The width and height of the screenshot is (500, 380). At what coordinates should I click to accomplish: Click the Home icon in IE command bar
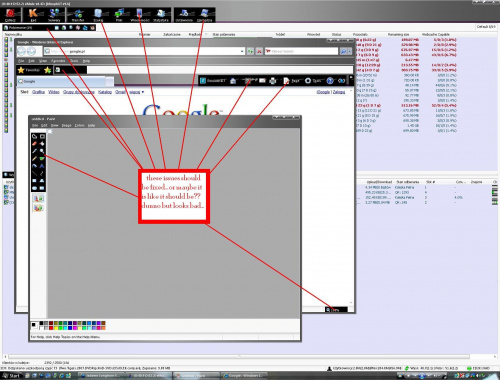tap(233, 81)
